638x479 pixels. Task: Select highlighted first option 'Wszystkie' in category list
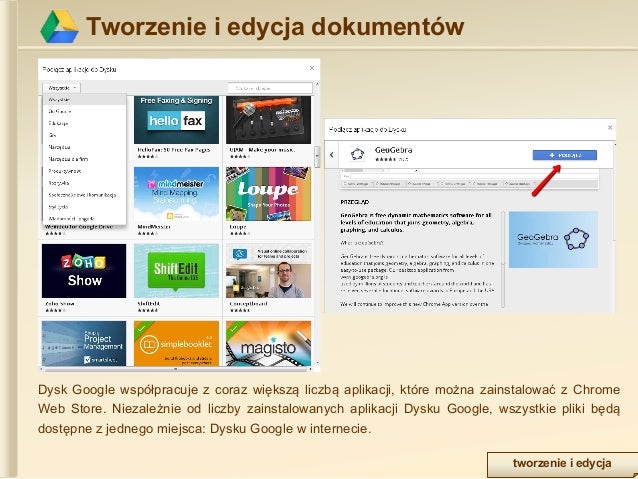point(84,99)
